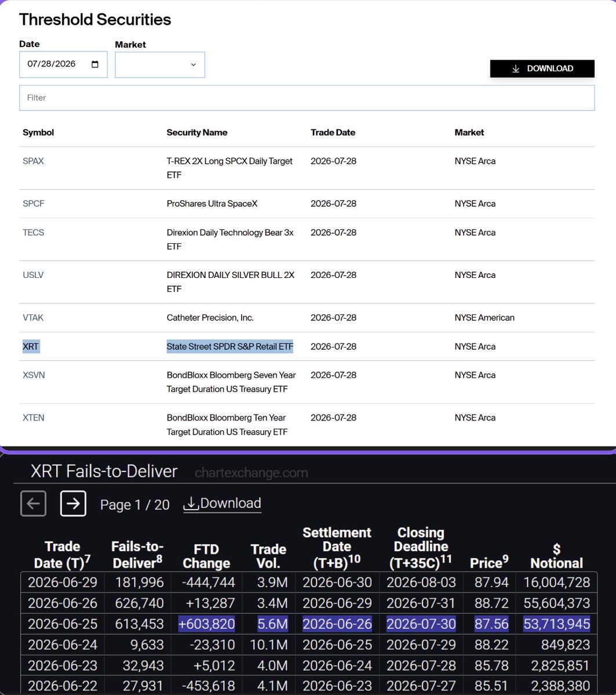The image size is (616, 695).
Task: Click closing deadline 2026-07-29
Action: [421, 645]
